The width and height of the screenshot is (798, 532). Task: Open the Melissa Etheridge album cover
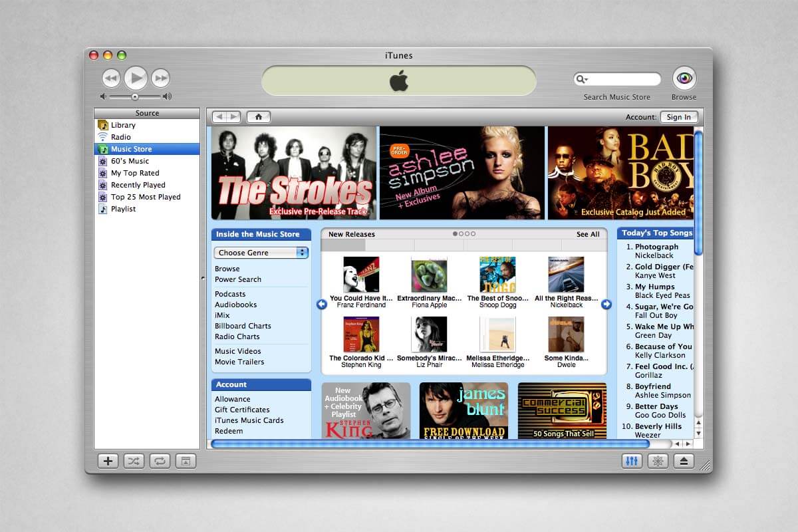click(x=497, y=334)
